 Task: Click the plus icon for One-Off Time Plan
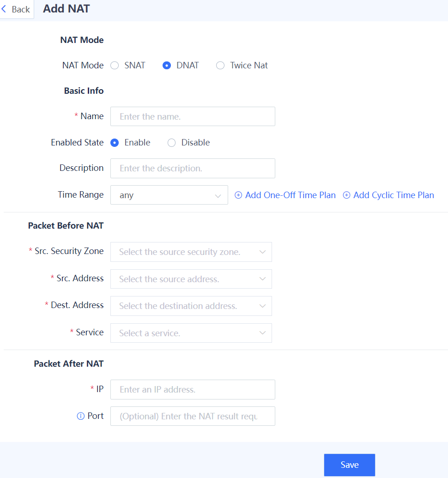(238, 195)
